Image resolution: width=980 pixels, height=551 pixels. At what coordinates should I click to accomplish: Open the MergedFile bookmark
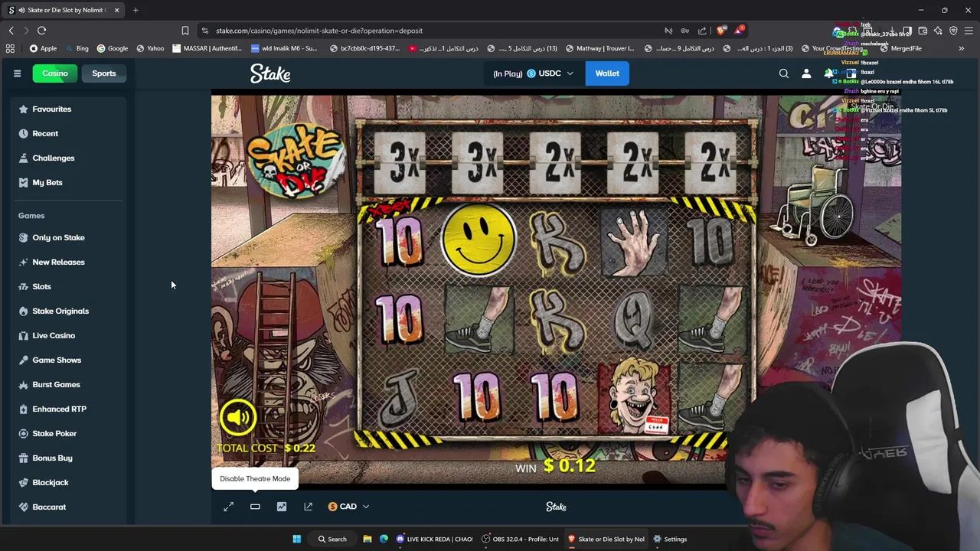[x=900, y=48]
